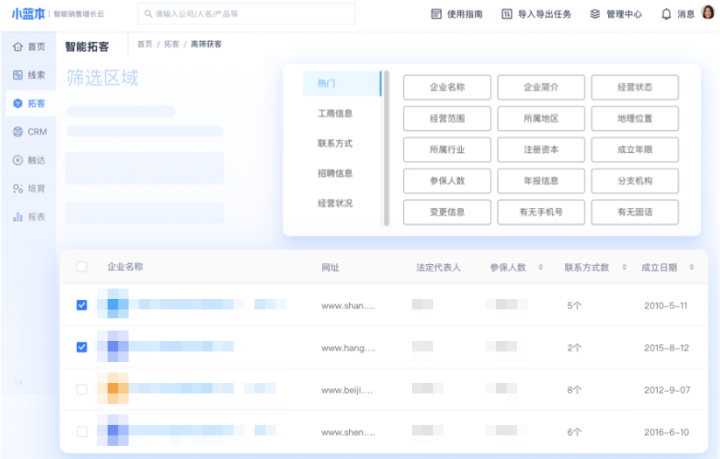Sort by 联系方式数 column arrows
Image resolution: width=720 pixels, height=459 pixels.
click(626, 268)
